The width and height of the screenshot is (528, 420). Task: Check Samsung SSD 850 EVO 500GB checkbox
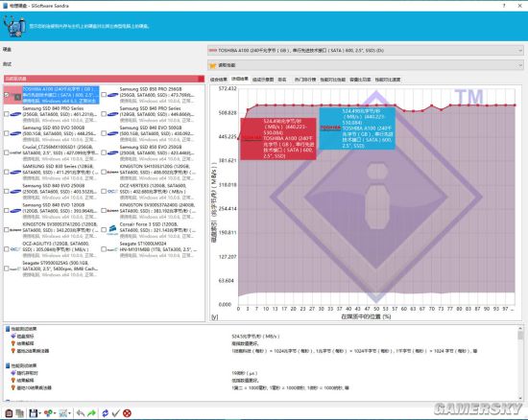[x=7, y=133]
